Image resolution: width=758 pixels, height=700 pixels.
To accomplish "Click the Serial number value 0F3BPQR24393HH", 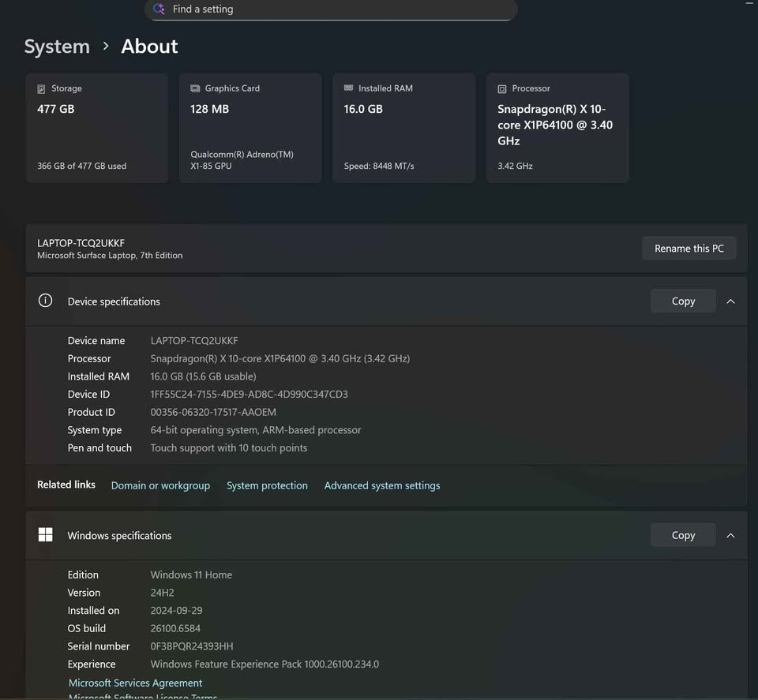I will [x=191, y=646].
